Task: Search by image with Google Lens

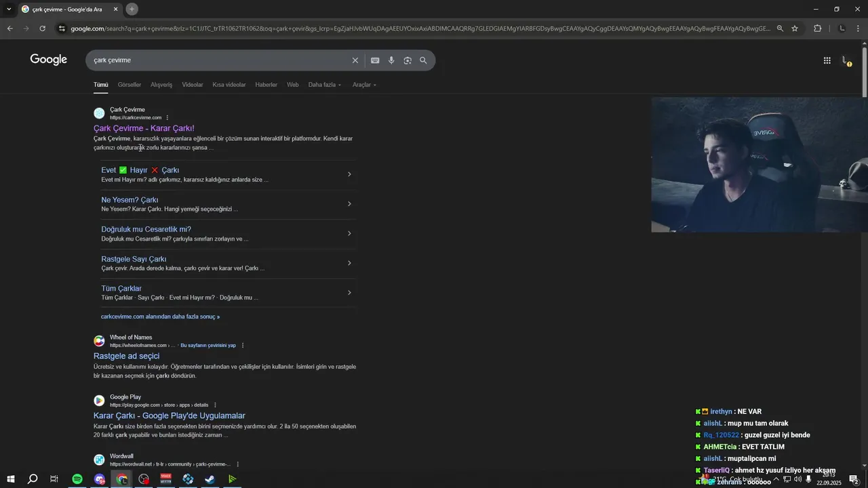Action: (x=408, y=60)
